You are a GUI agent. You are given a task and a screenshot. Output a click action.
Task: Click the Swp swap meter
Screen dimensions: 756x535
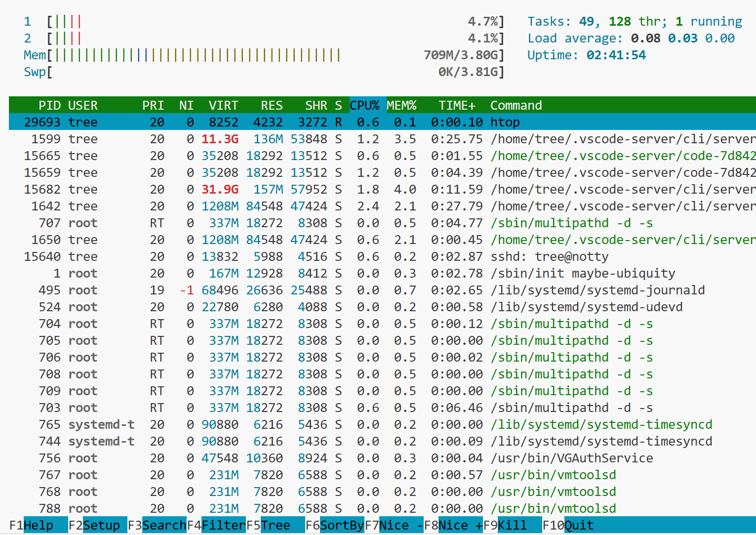pos(264,72)
